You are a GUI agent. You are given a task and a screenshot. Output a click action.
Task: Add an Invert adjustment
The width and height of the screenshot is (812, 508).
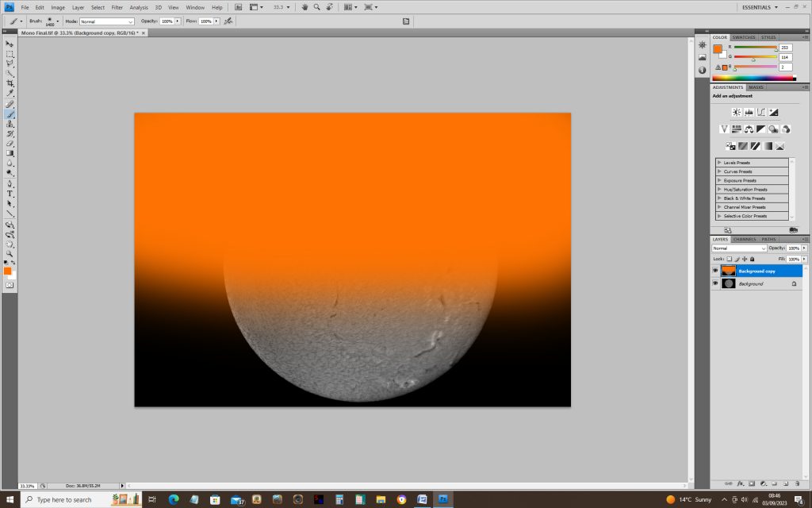[730, 146]
